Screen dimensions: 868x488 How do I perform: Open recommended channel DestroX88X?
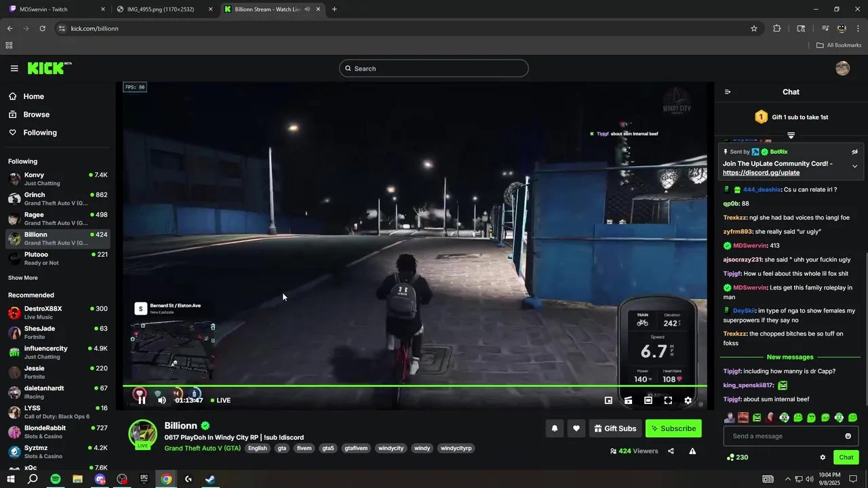coord(58,312)
